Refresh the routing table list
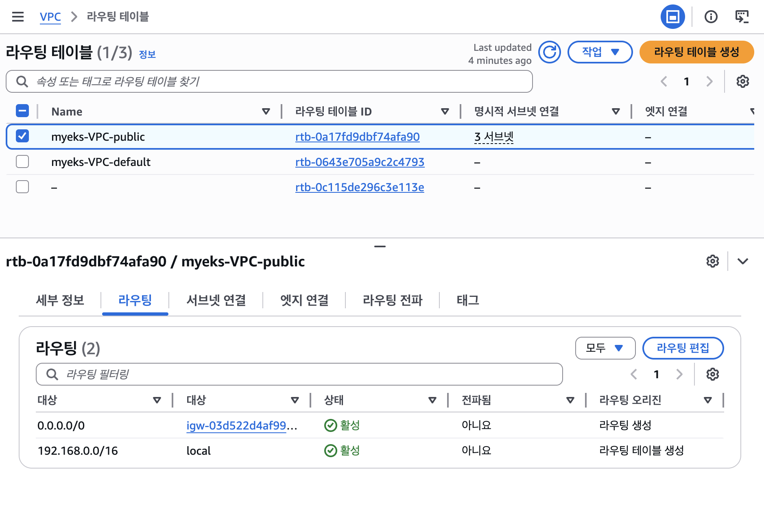 (x=550, y=52)
